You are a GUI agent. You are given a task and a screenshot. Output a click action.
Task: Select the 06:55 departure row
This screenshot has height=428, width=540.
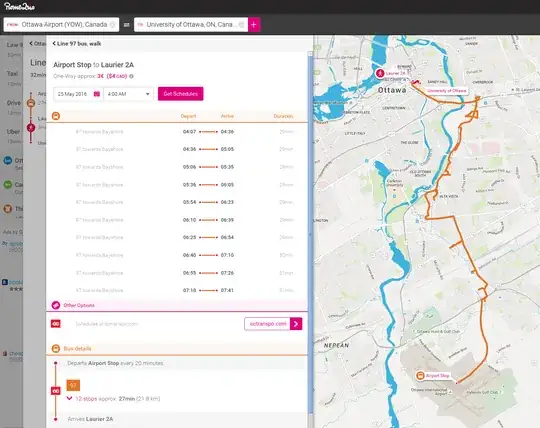177,273
